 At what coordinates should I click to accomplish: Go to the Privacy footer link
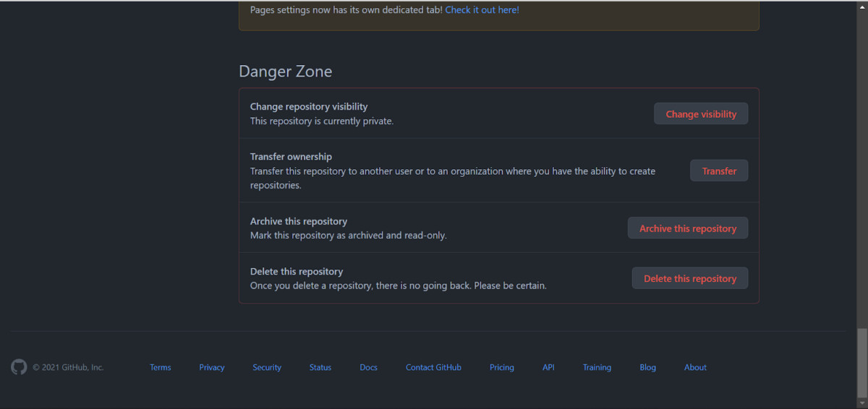(212, 367)
